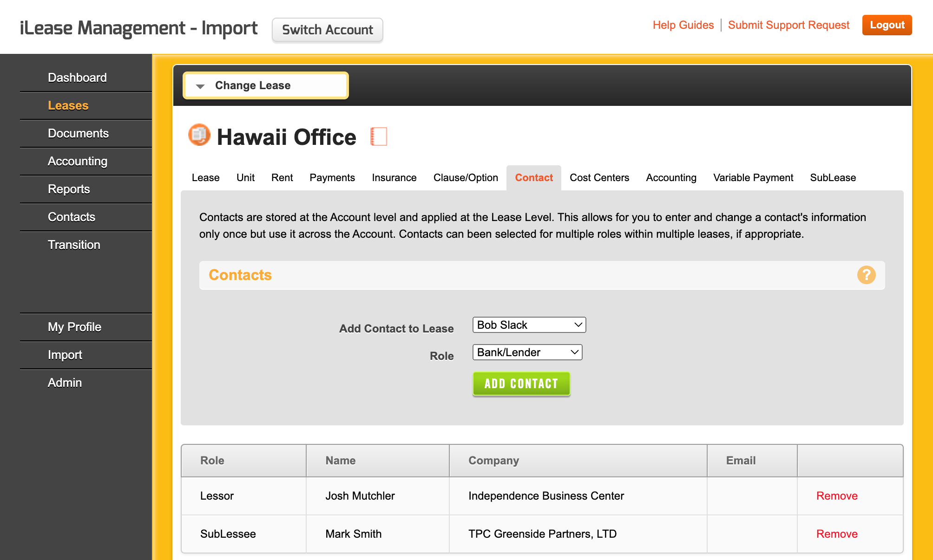The height and width of the screenshot is (560, 933).
Task: Click the TPC Greenside Partners, LTD cell
Action: click(x=578, y=534)
